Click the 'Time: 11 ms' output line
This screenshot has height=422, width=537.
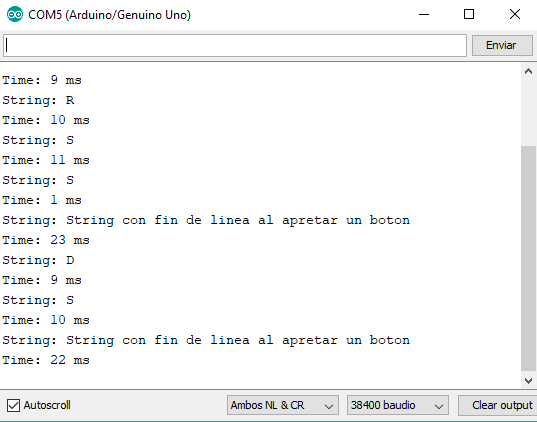[46, 160]
